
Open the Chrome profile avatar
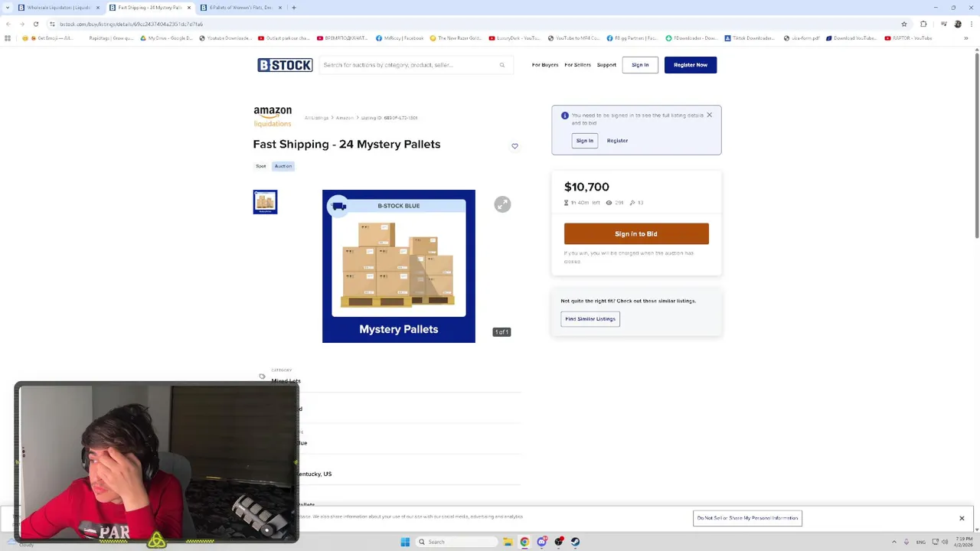click(x=957, y=24)
